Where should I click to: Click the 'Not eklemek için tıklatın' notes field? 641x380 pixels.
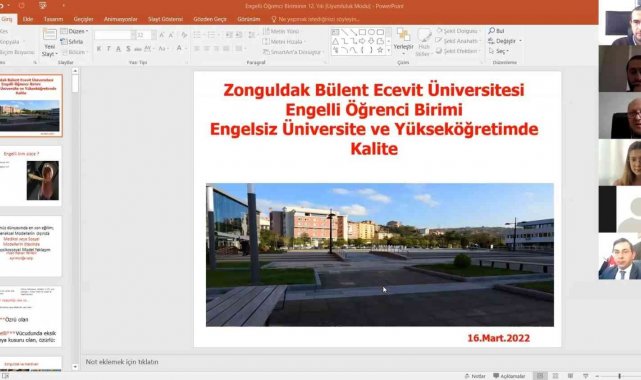pyautogui.click(x=121, y=362)
